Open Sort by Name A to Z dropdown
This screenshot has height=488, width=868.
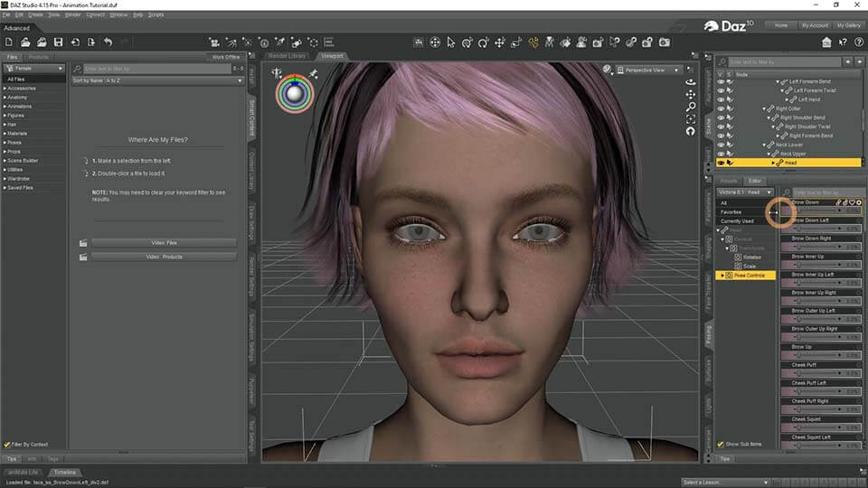(157, 80)
